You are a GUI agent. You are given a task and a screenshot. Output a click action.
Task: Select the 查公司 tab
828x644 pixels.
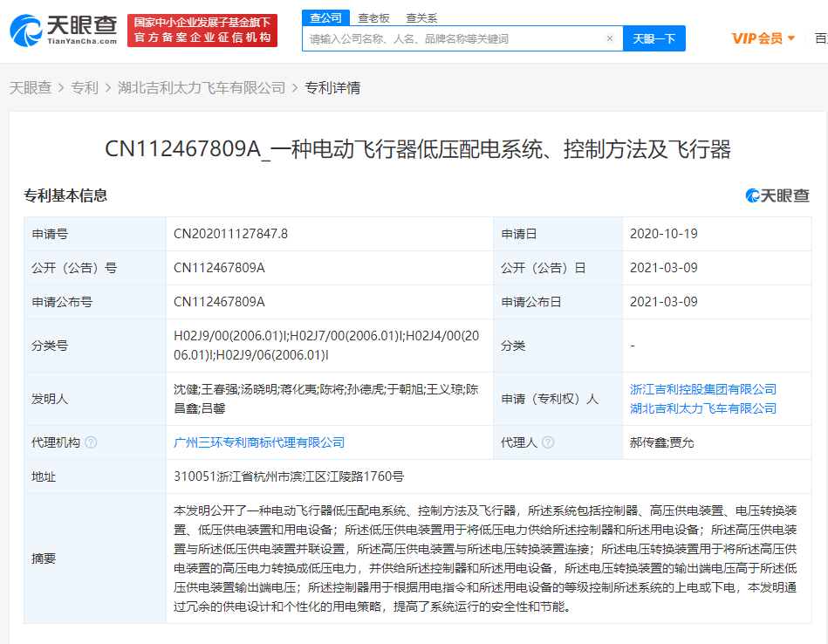coord(325,17)
